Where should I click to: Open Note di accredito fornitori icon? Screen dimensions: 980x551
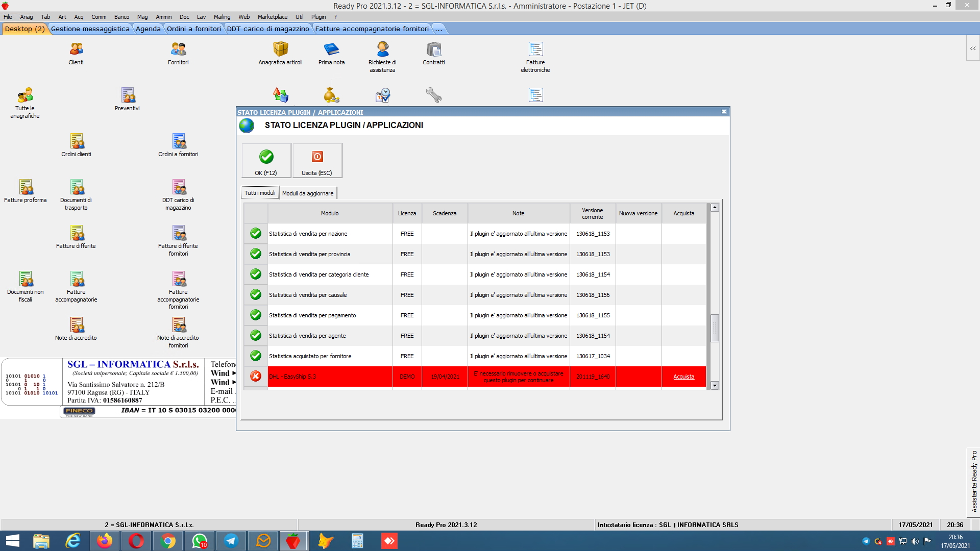point(178,333)
